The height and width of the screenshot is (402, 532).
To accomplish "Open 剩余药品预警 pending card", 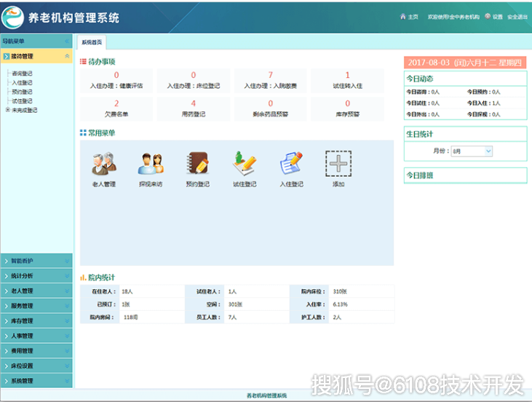I will (271, 109).
